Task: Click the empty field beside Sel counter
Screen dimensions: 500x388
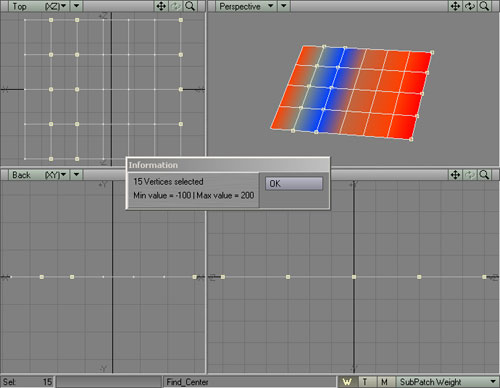Action: (x=109, y=382)
